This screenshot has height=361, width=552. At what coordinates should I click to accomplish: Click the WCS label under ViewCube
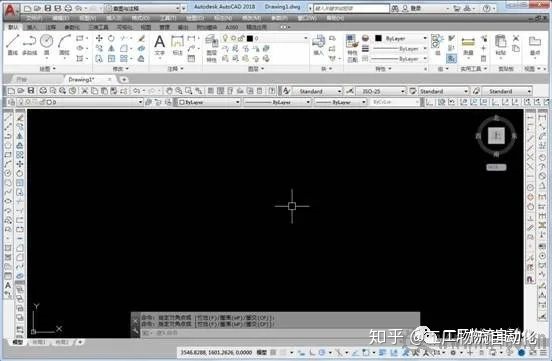tap(496, 167)
